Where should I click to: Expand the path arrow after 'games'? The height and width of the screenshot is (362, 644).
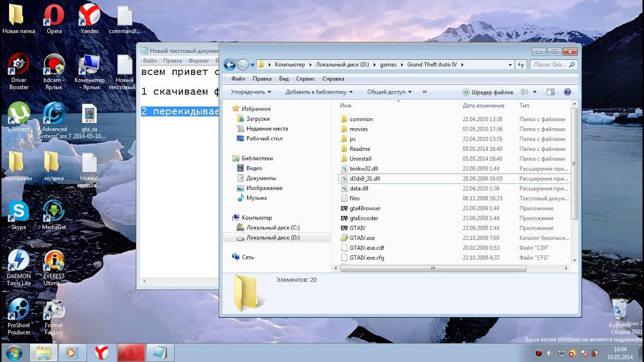pos(402,64)
